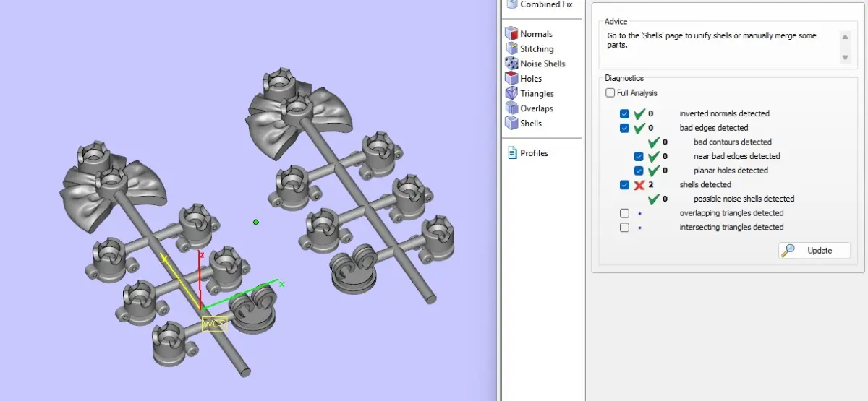Enable intersecting triangles detected checkbox
Viewport: 868px width, 401px height.
pyautogui.click(x=624, y=228)
